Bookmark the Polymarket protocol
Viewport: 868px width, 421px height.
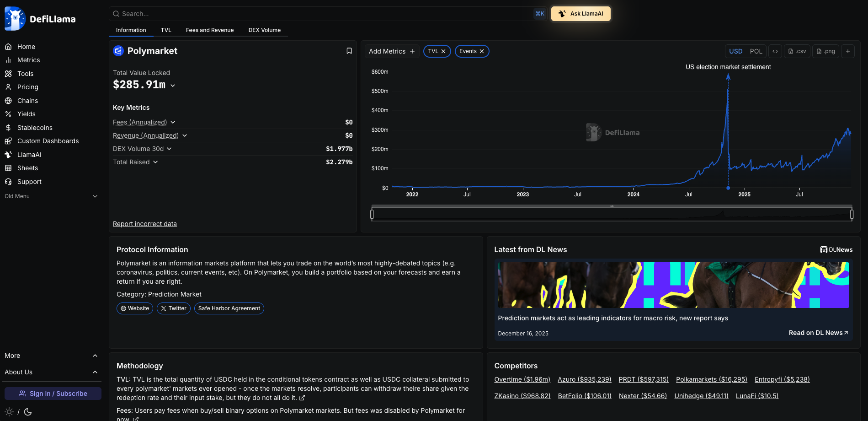pos(349,50)
